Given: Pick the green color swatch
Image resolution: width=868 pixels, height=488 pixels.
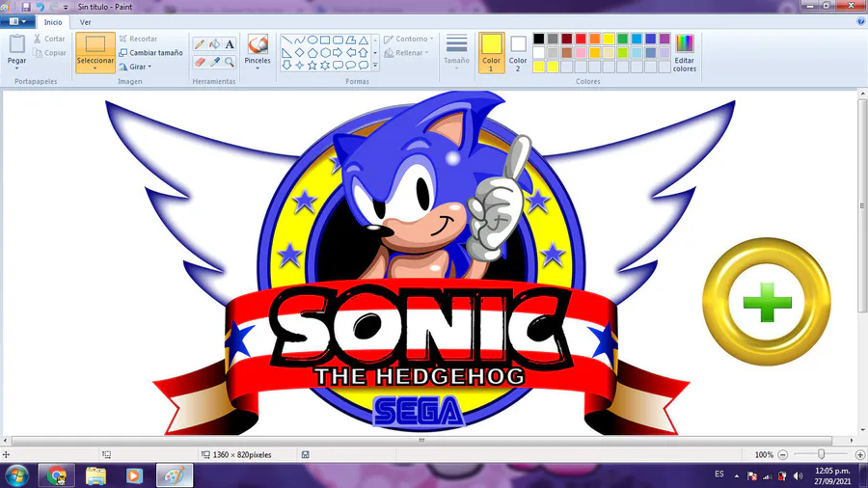Looking at the screenshot, I should tap(623, 39).
